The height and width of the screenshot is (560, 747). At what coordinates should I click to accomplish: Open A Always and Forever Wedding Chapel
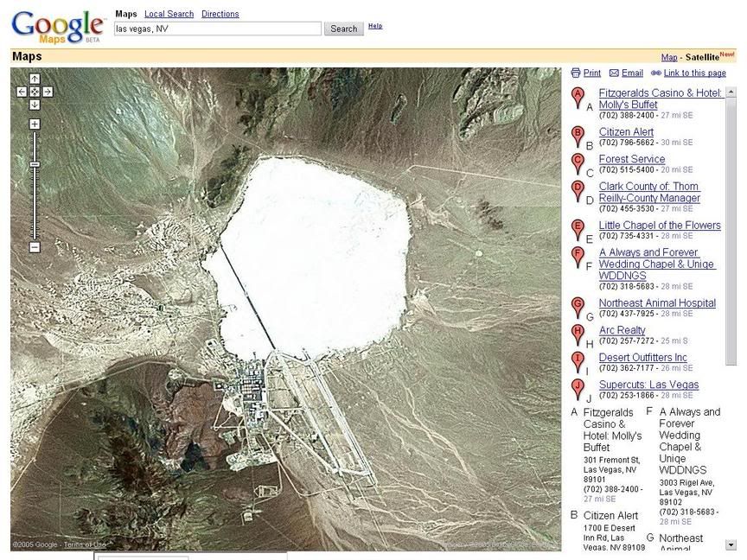point(656,264)
